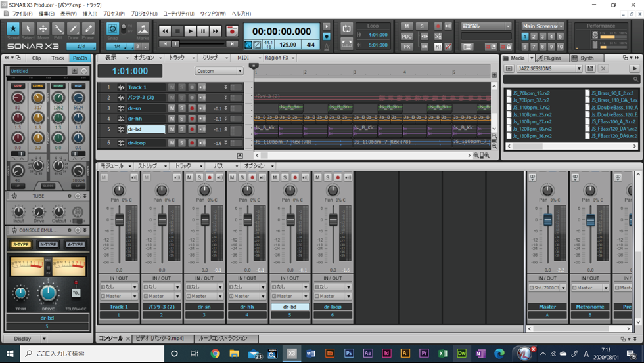Choose the Erase tool
This screenshot has width=644, height=363.
point(88,29)
